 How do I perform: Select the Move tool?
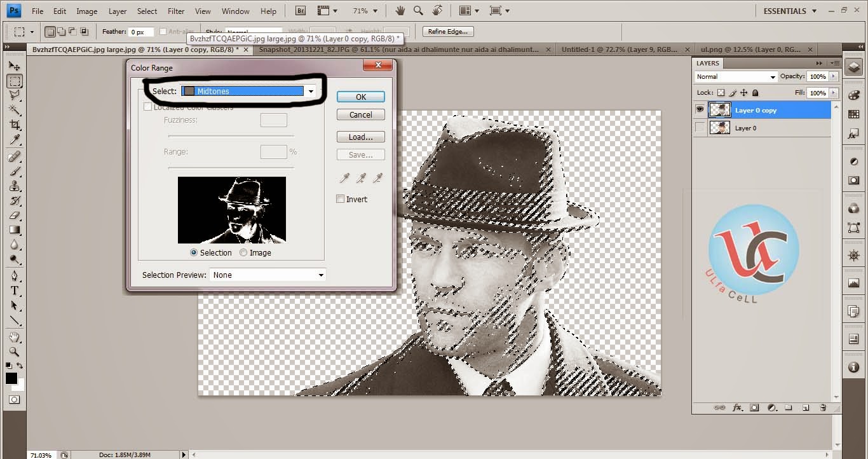click(14, 66)
